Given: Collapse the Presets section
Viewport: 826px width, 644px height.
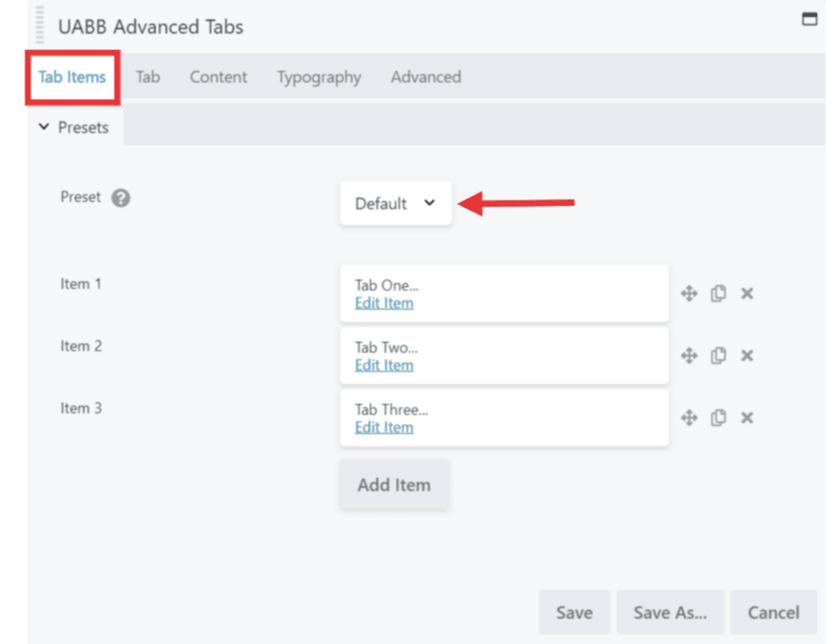Looking at the screenshot, I should (75, 128).
